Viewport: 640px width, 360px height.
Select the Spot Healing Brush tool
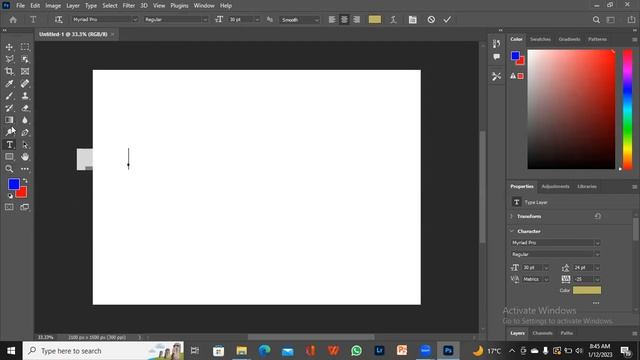point(25,84)
